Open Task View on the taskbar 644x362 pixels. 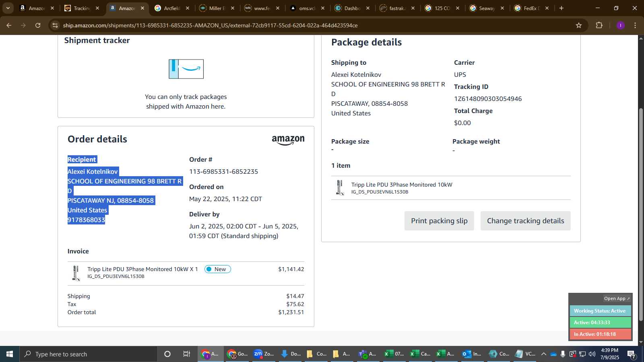coord(187,354)
